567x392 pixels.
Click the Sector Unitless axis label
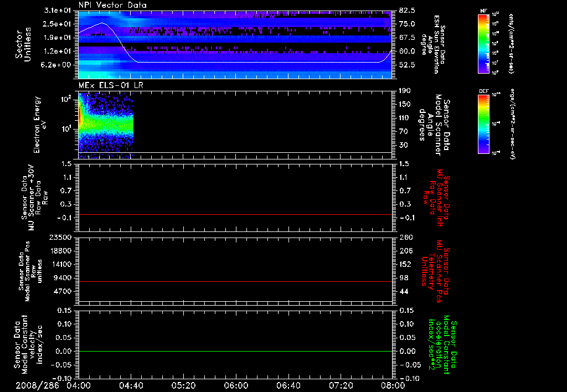click(23, 44)
